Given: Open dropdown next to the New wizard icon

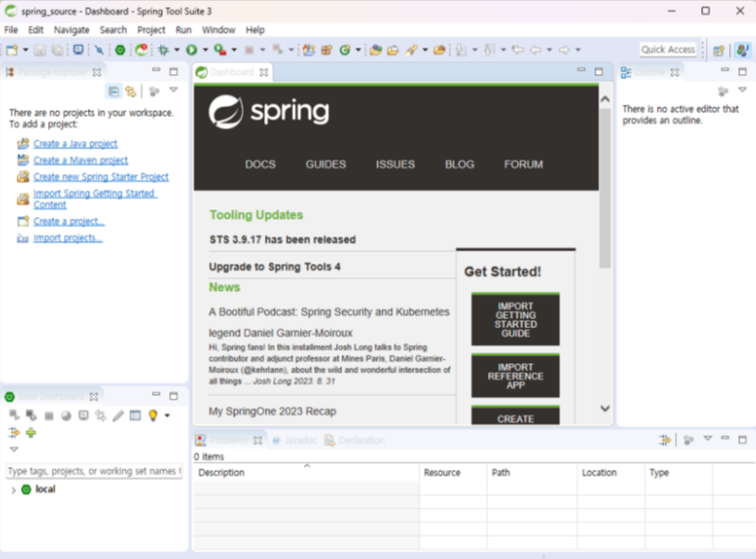Looking at the screenshot, I should (x=26, y=50).
